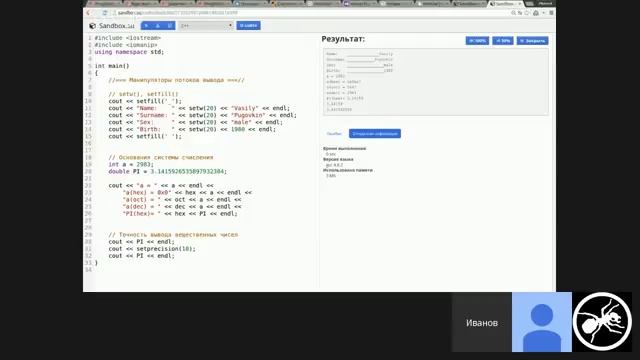Close the result panel with Закрыть

click(x=533, y=41)
